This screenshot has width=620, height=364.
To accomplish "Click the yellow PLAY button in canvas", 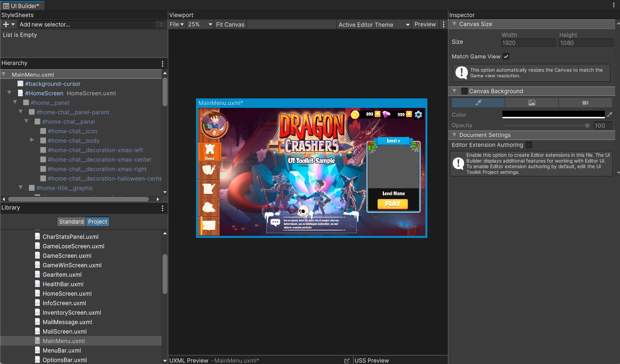I will pyautogui.click(x=393, y=204).
